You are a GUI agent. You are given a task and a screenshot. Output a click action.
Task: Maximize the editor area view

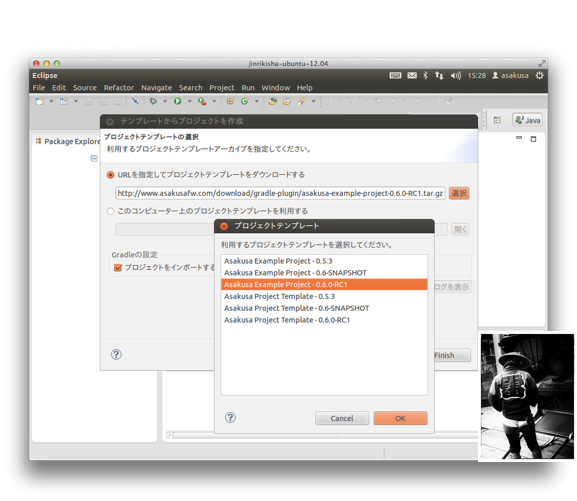point(533,139)
